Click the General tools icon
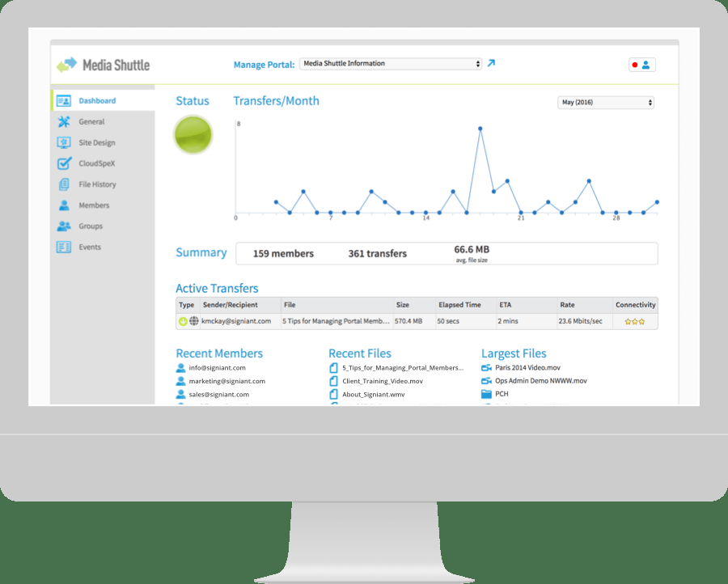Screen dimensions: 728x584 (64, 121)
